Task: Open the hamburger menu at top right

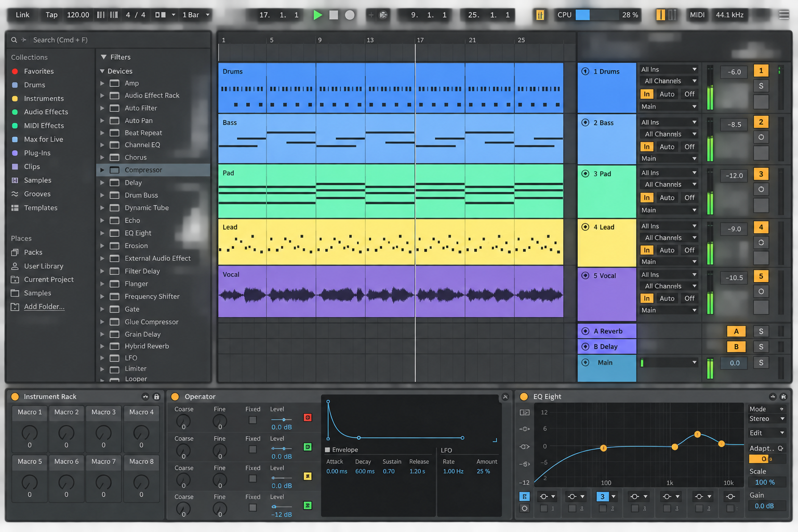Action: 784,15
